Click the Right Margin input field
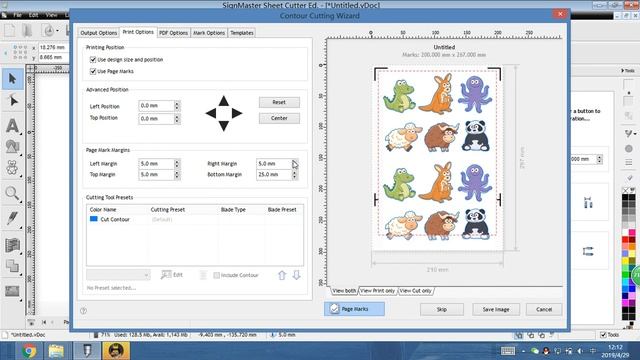The height and width of the screenshot is (360, 640). click(x=274, y=163)
